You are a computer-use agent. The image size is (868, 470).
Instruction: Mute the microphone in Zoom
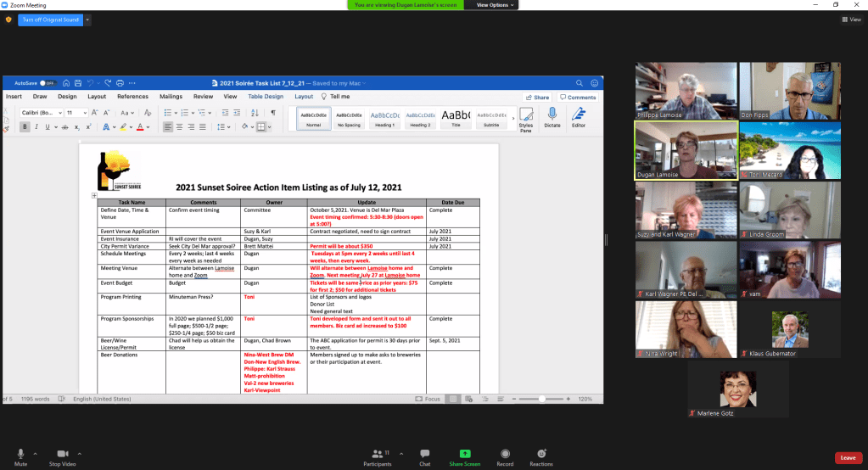coord(20,454)
